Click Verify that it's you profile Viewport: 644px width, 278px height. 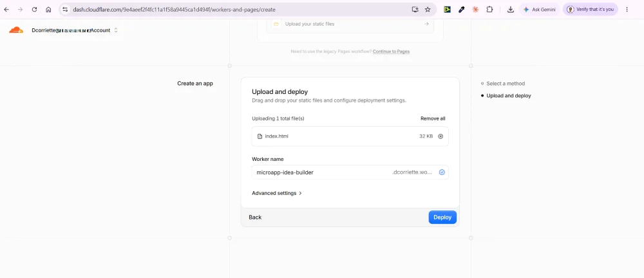click(x=590, y=10)
